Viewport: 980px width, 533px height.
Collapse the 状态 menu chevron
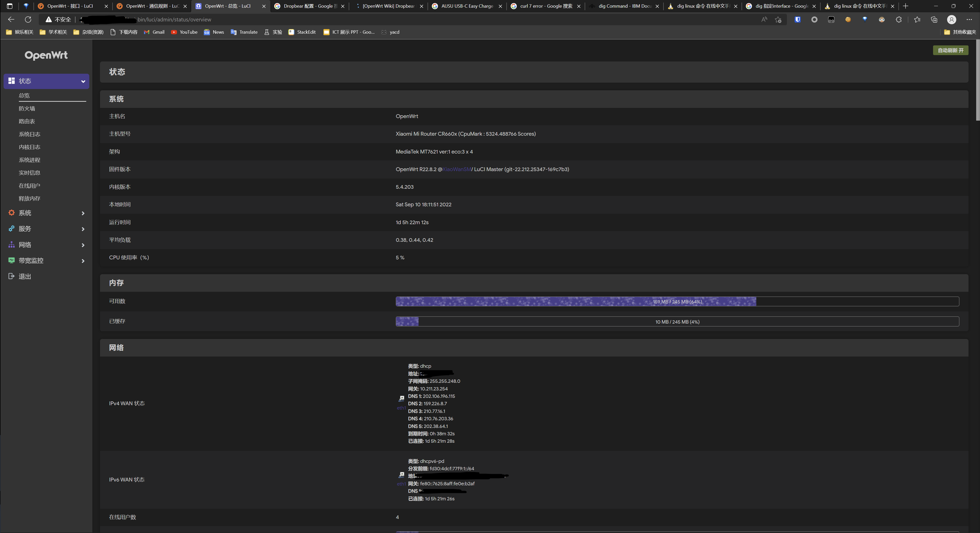tap(83, 81)
